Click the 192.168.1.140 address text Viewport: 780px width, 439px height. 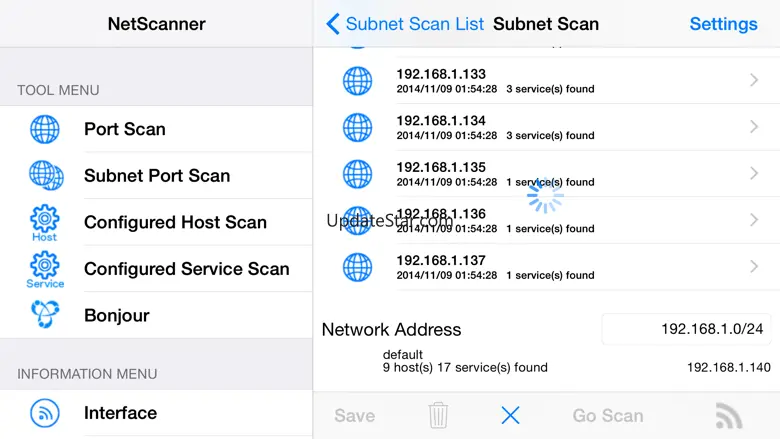pyautogui.click(x=729, y=367)
